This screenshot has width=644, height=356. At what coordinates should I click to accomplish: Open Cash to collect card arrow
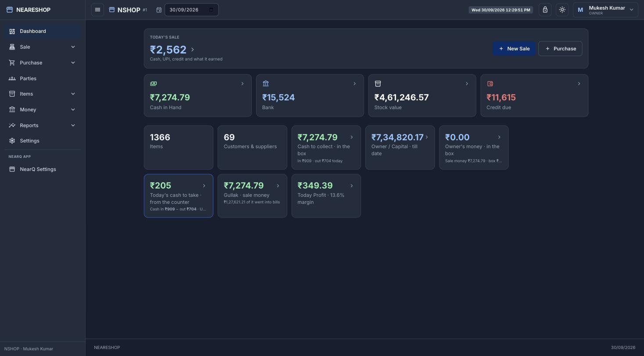click(x=352, y=137)
